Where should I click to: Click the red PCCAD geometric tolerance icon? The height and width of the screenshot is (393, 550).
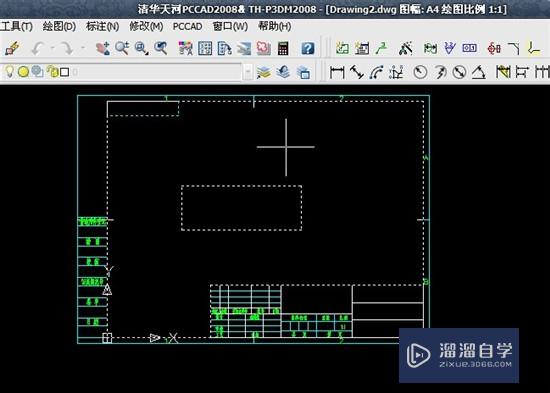pyautogui.click(x=494, y=48)
